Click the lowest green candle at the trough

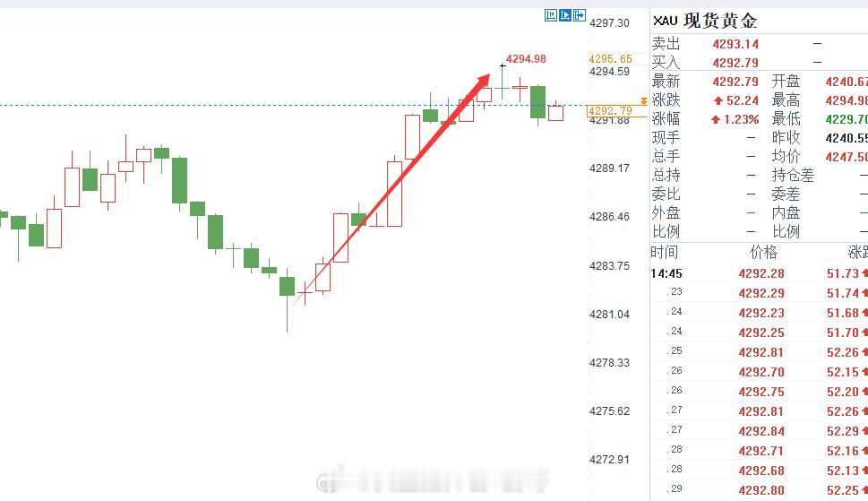tap(287, 287)
